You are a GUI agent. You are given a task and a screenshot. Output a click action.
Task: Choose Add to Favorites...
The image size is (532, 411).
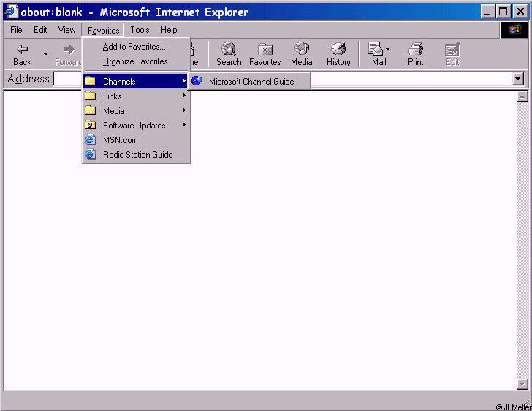coord(136,47)
